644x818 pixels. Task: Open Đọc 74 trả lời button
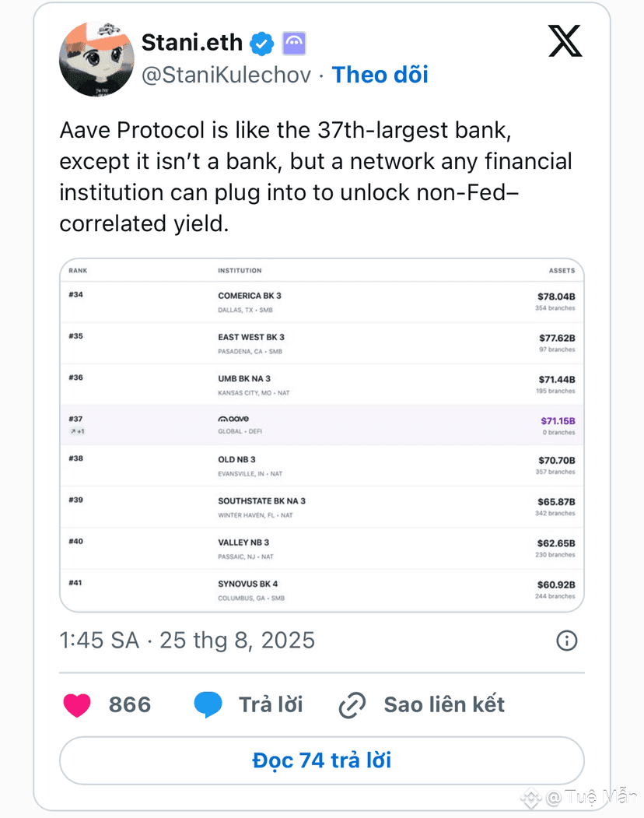coord(322,760)
